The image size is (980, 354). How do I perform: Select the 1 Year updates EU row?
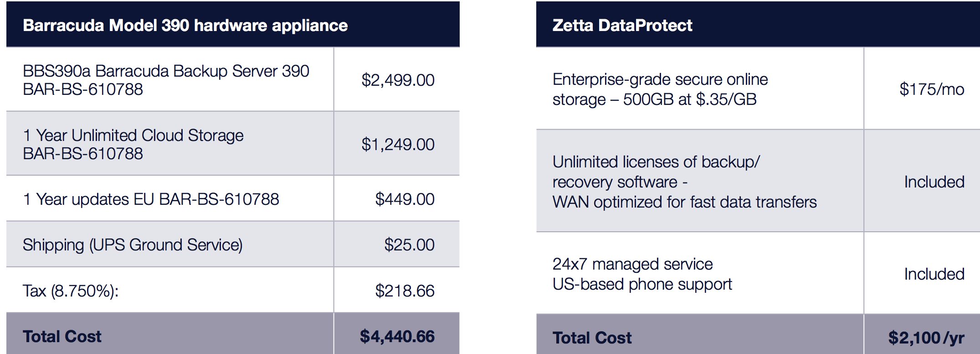151,199
